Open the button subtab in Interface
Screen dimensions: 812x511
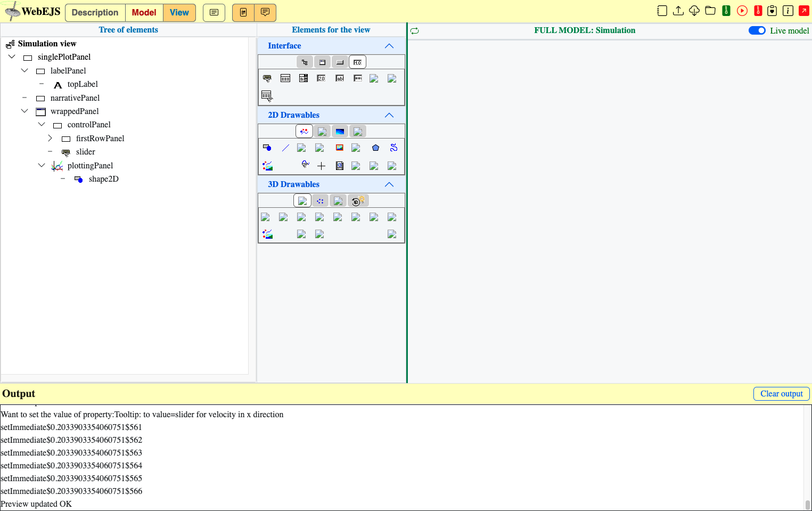tap(340, 62)
